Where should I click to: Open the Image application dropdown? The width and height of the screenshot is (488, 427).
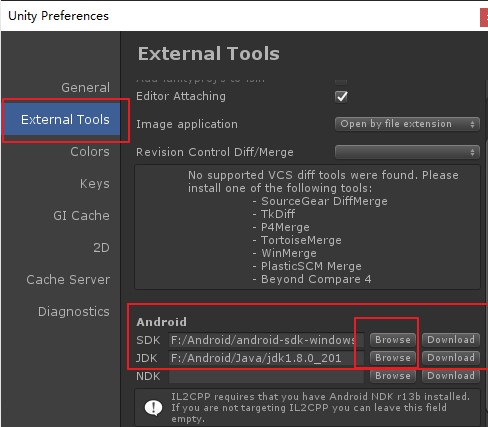tap(407, 124)
